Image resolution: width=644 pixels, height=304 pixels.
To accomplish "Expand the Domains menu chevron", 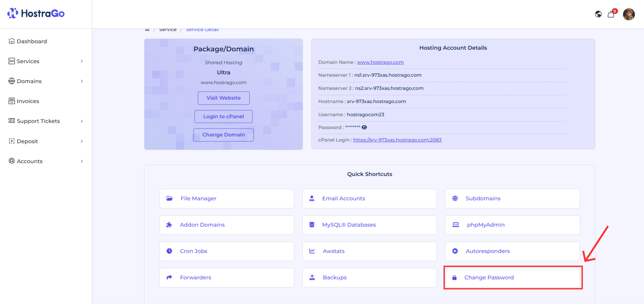I will coord(82,81).
